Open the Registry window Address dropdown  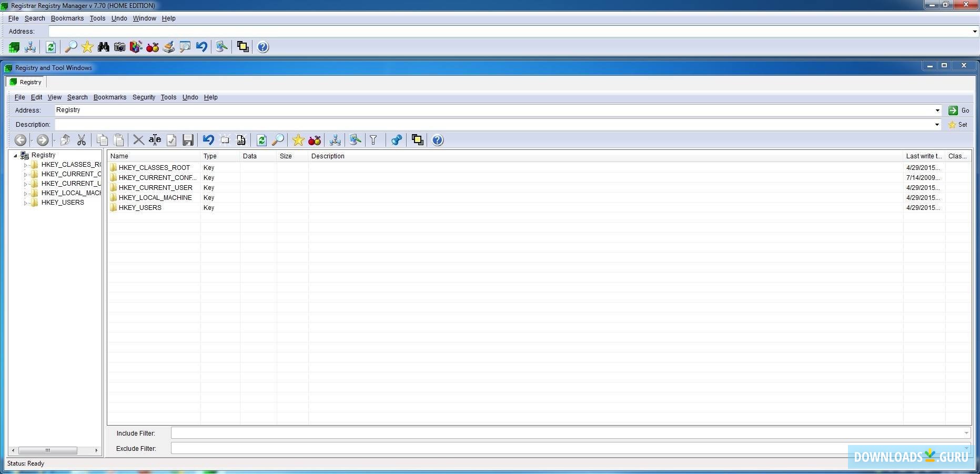tap(937, 110)
